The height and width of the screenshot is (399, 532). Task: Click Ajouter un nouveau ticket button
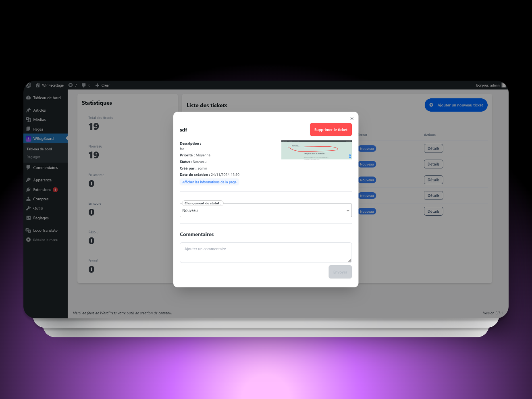[x=456, y=105]
